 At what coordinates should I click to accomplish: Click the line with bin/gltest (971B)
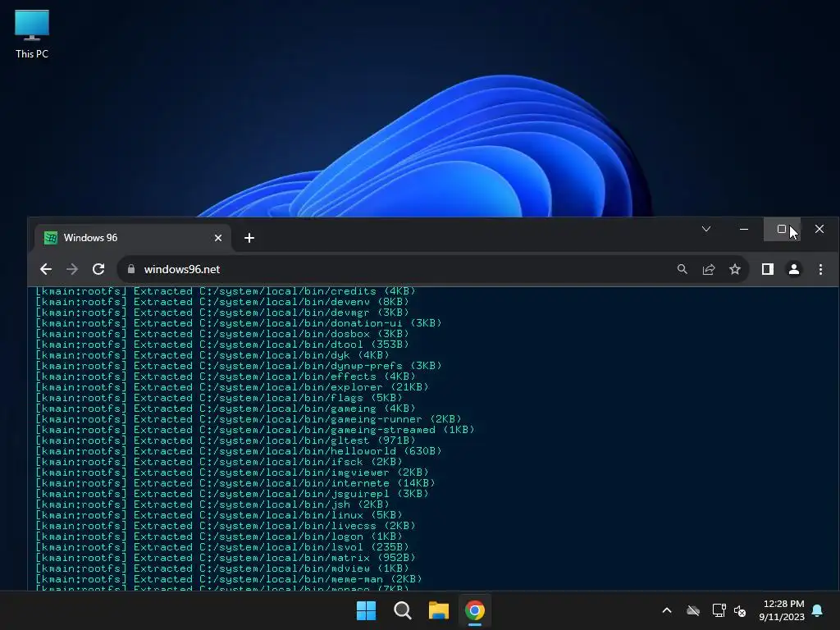pos(226,441)
